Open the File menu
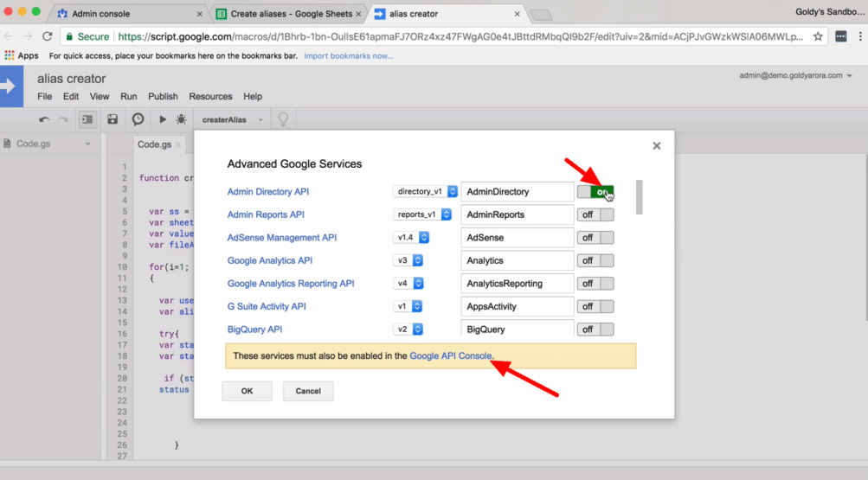Screen dimensions: 868x480 pos(45,96)
